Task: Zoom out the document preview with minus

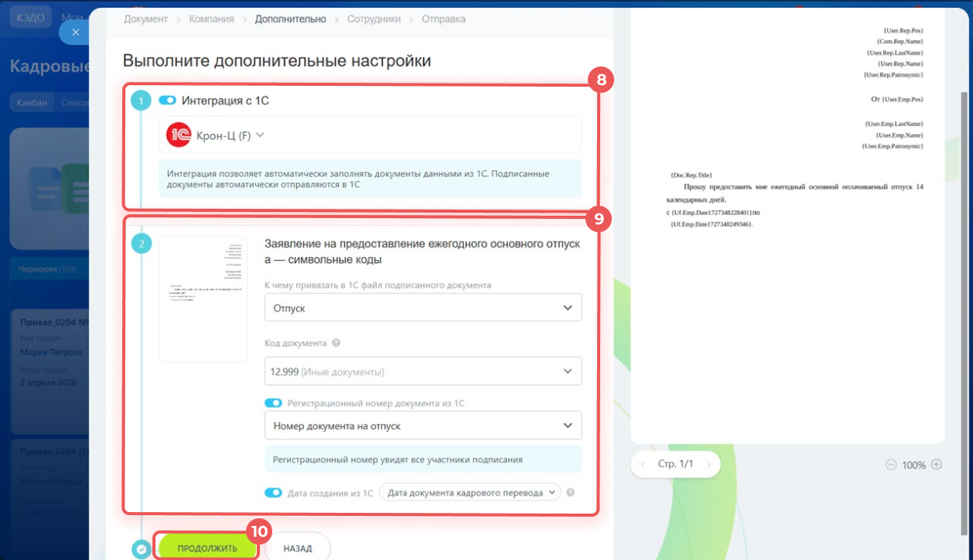Action: [890, 465]
